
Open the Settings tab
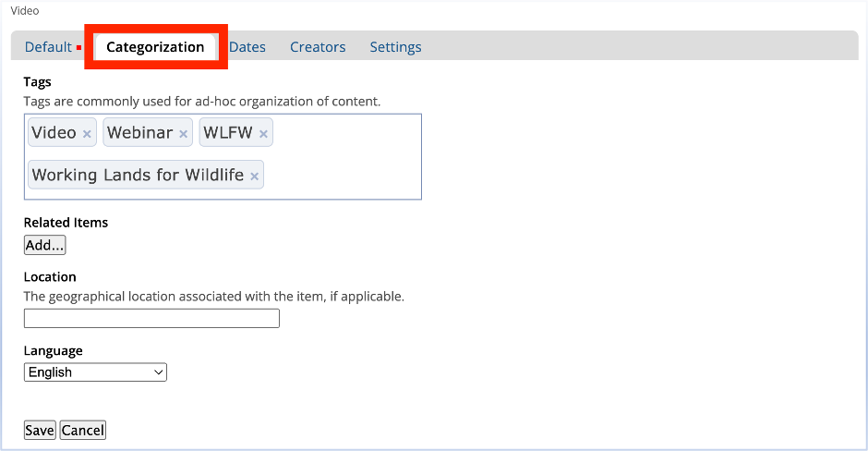tap(395, 47)
